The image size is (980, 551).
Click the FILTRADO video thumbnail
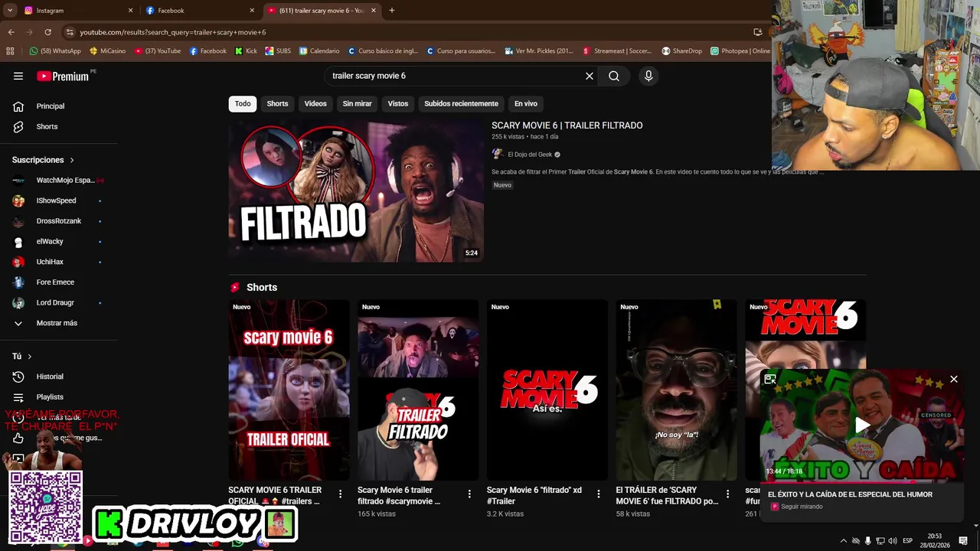tap(356, 191)
